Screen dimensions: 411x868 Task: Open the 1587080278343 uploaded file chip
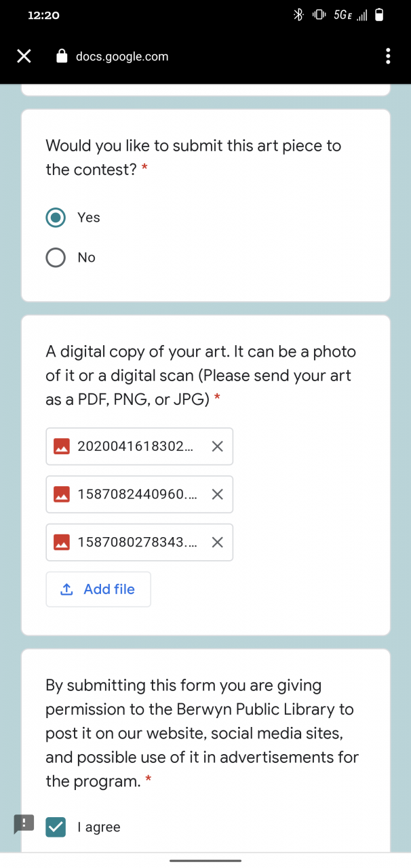coord(137,542)
